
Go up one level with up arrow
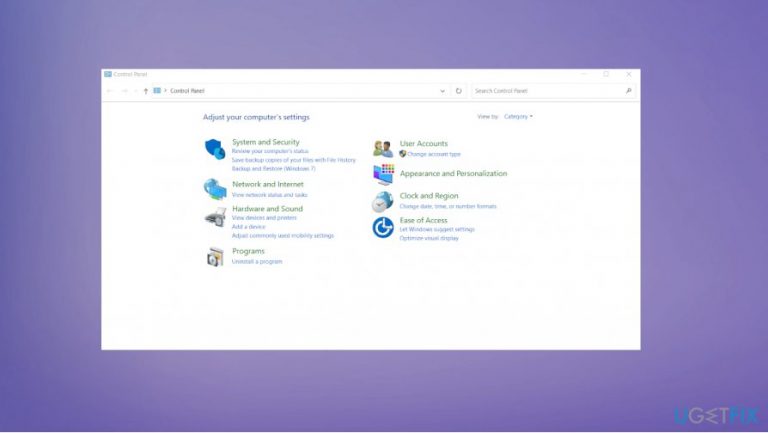(x=145, y=91)
